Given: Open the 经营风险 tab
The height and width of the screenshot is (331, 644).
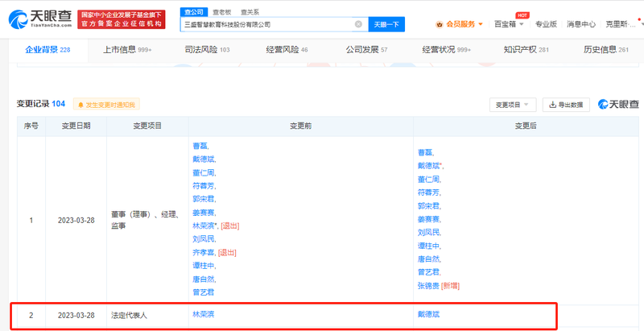Looking at the screenshot, I should point(287,50).
